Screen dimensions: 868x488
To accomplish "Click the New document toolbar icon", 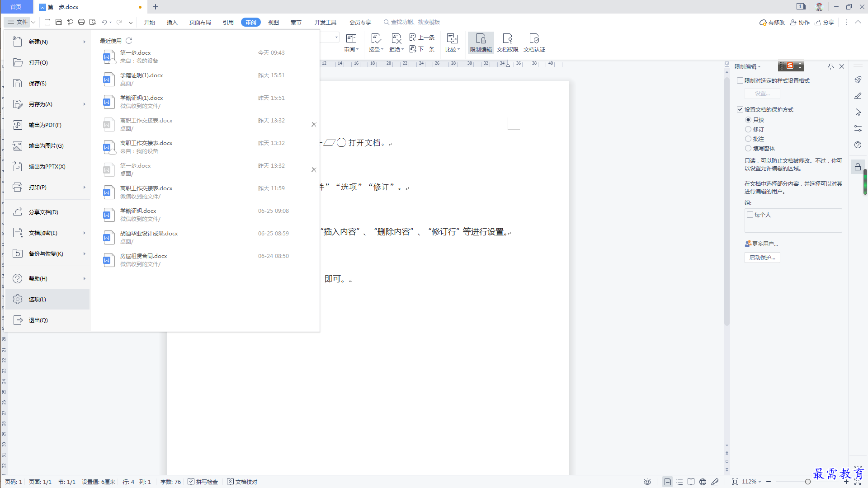I will point(47,22).
